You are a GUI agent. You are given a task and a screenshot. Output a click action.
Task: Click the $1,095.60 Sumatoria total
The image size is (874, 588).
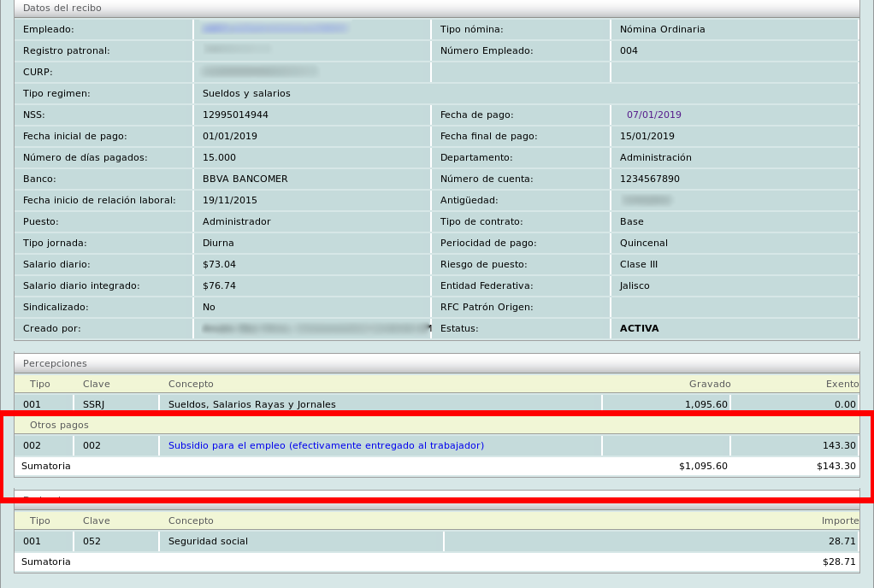(702, 466)
